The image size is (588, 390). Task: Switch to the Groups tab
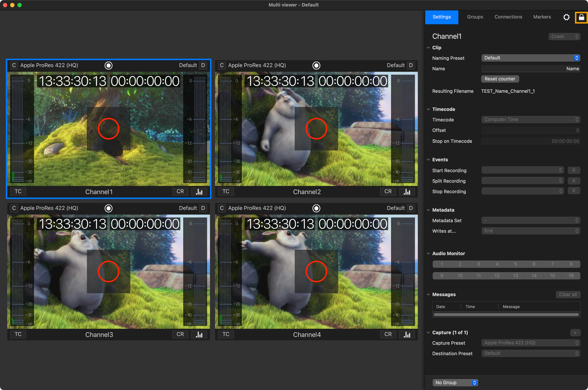pos(475,17)
